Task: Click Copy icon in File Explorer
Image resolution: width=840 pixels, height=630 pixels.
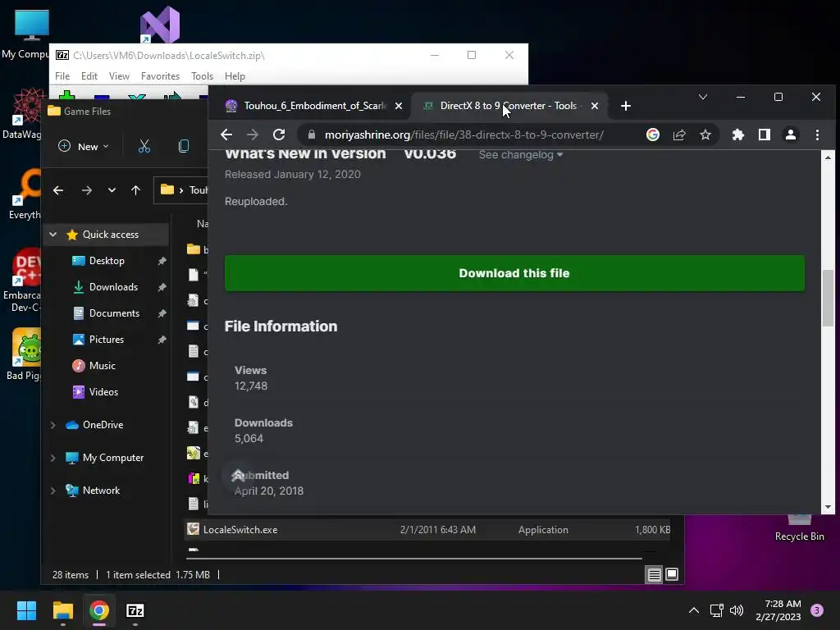Action: point(183,146)
